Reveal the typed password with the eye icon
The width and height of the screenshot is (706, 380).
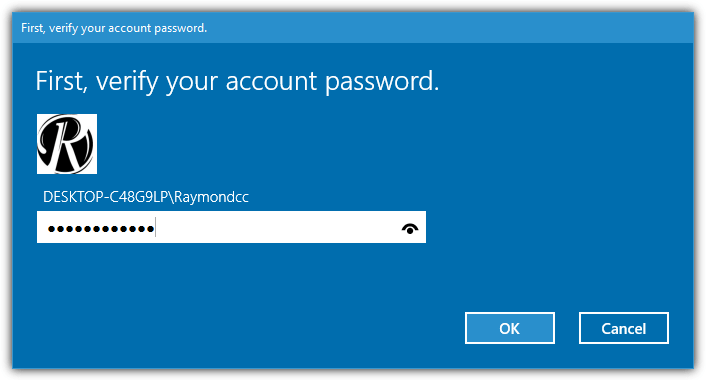410,229
